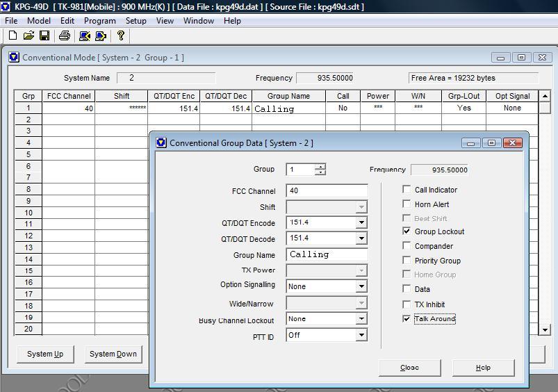Screen dimensions: 558x392
Task: Click the table scrollbar up arrow
Action: point(545,96)
